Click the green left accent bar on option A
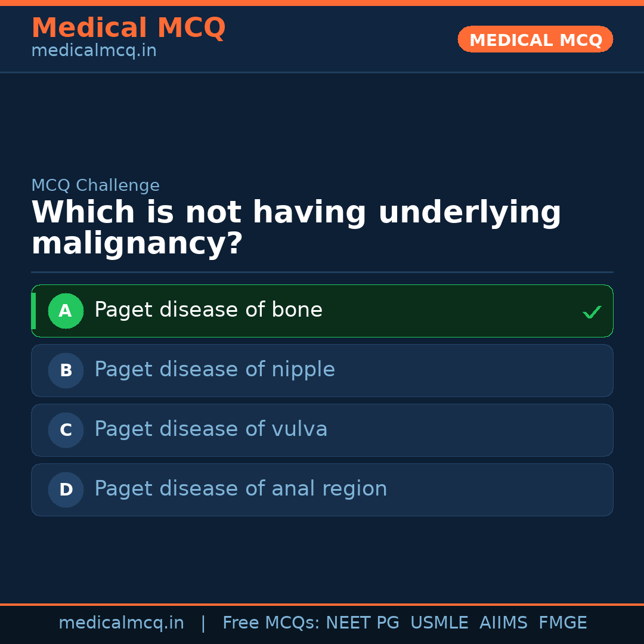This screenshot has width=644, height=644. coord(34,311)
